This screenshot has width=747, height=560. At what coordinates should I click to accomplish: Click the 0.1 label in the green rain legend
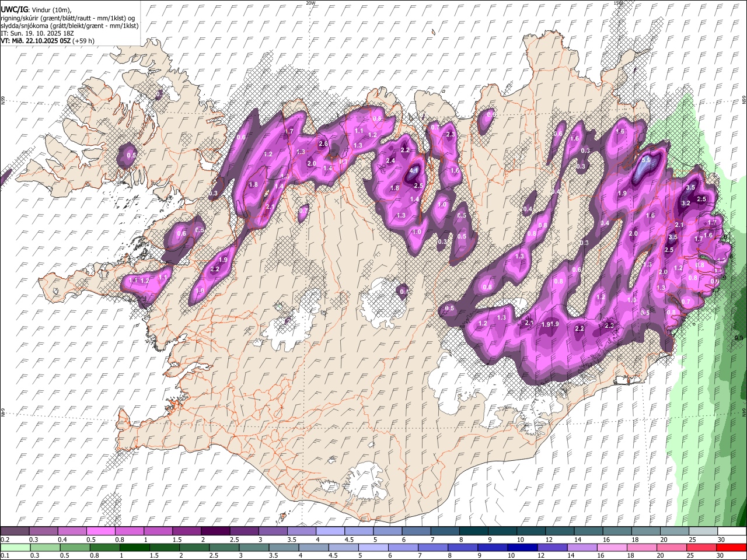click(x=4, y=555)
